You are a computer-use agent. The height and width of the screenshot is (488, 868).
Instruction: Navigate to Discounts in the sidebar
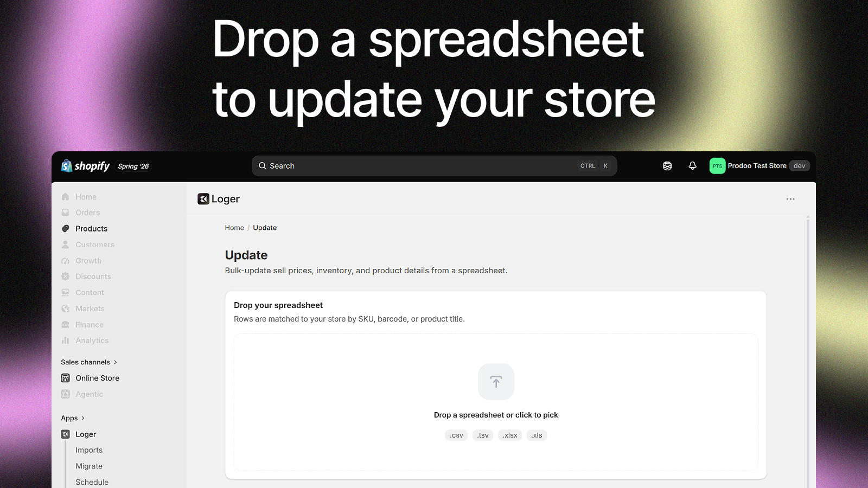point(93,277)
